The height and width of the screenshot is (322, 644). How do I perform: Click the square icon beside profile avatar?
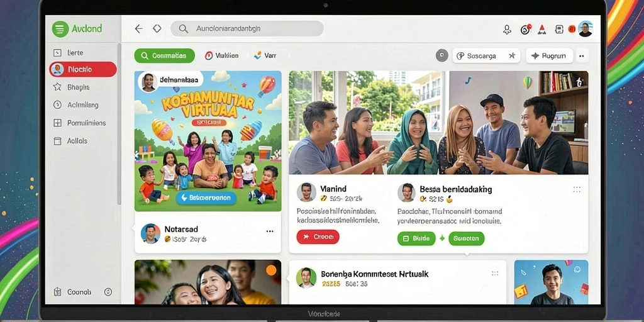[x=559, y=29]
